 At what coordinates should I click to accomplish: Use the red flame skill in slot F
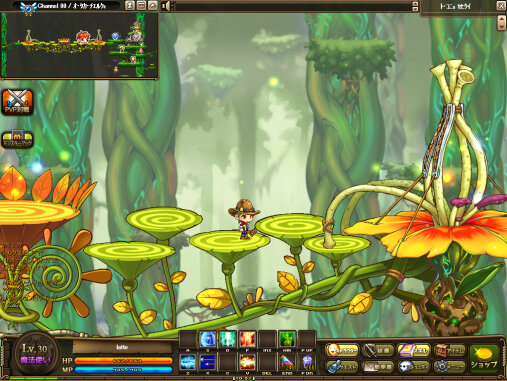247,339
